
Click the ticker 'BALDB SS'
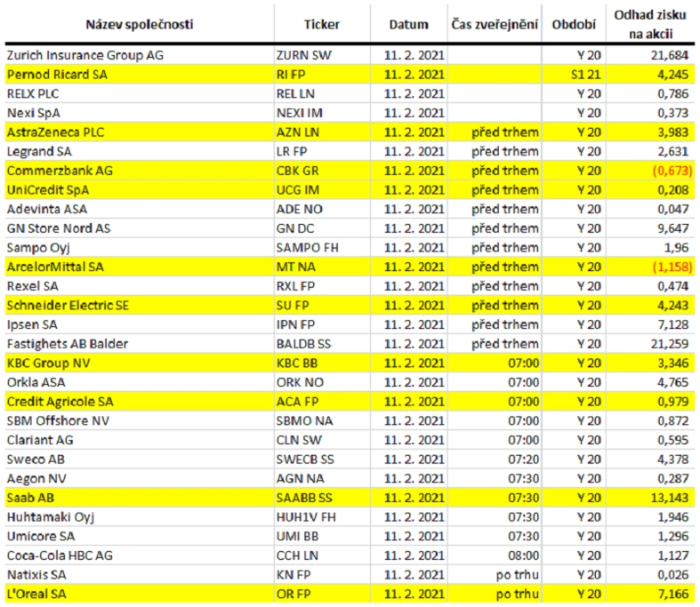[303, 343]
